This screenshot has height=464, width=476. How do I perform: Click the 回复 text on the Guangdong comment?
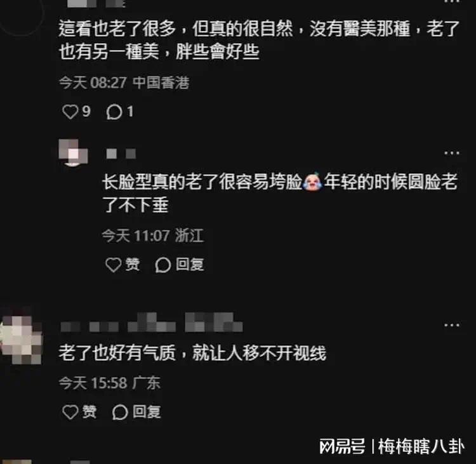[147, 412]
